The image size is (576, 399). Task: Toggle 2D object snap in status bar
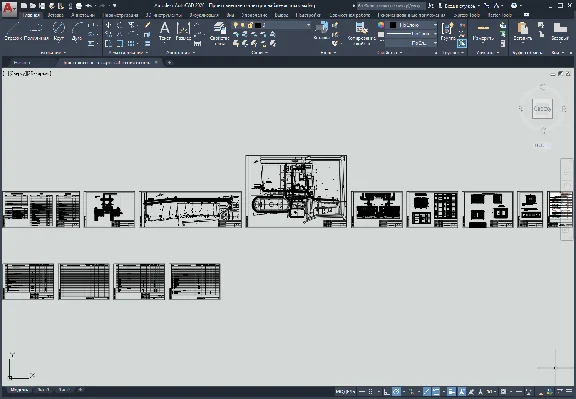[436, 392]
